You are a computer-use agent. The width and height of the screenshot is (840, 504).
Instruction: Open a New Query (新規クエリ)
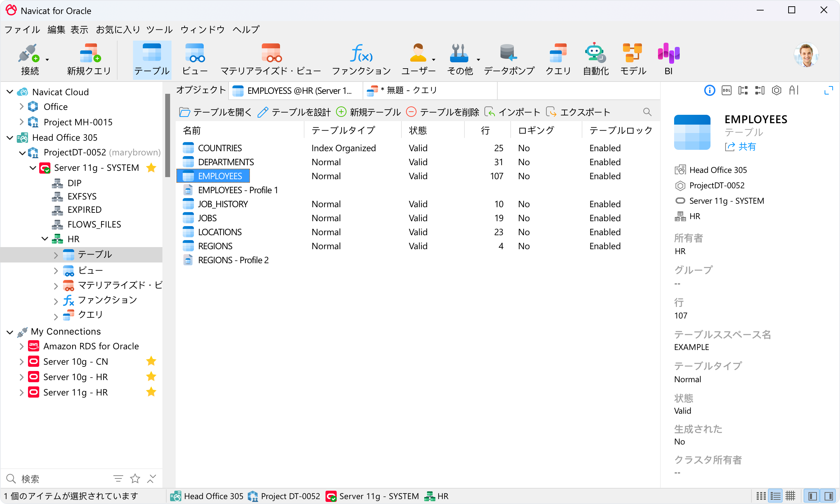[x=89, y=59]
